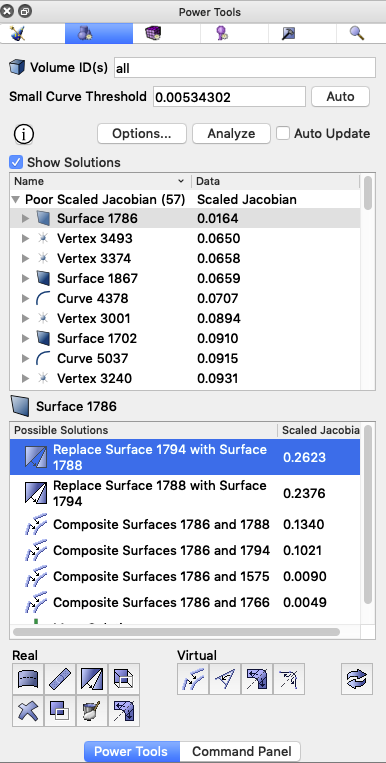Toggle the Auto Update checkbox
Screen dimensions: 386x763
pos(283,133)
